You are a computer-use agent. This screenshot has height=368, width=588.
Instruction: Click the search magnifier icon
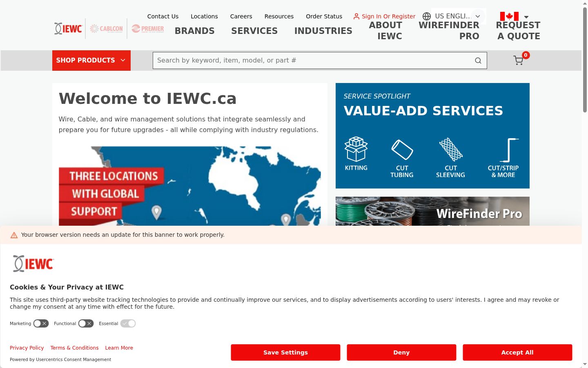click(478, 61)
